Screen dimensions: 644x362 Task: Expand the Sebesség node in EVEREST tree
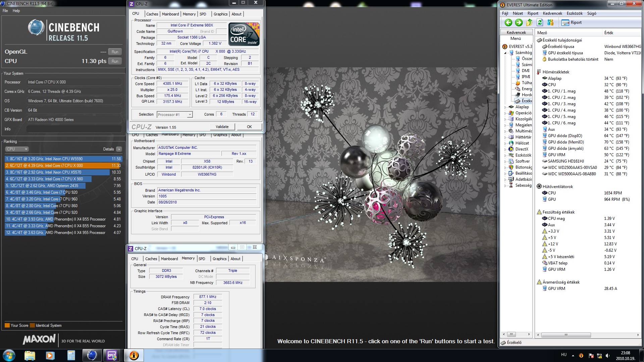[505, 186]
